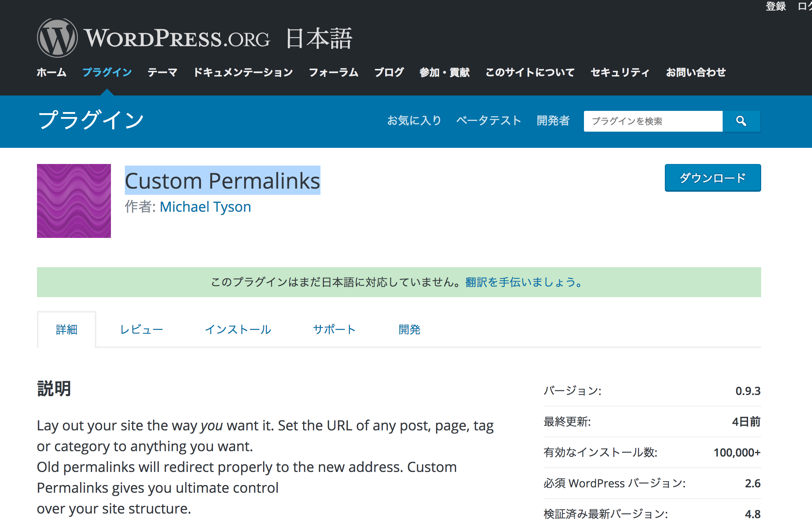Click 登録 at top right
This screenshot has width=812, height=522.
[775, 6]
